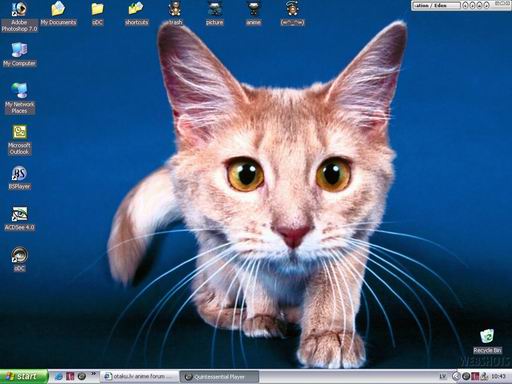Click the first mini player control button

tap(465, 5)
